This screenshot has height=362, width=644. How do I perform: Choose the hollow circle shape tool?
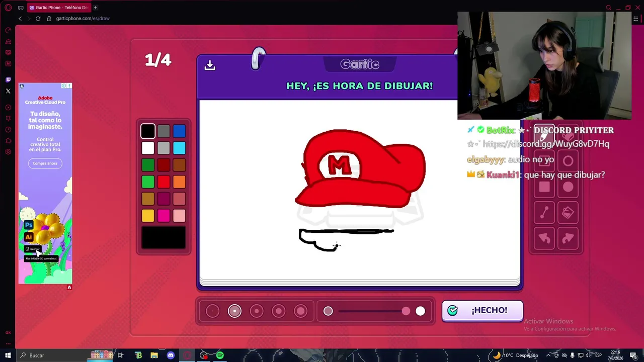pyautogui.click(x=568, y=161)
